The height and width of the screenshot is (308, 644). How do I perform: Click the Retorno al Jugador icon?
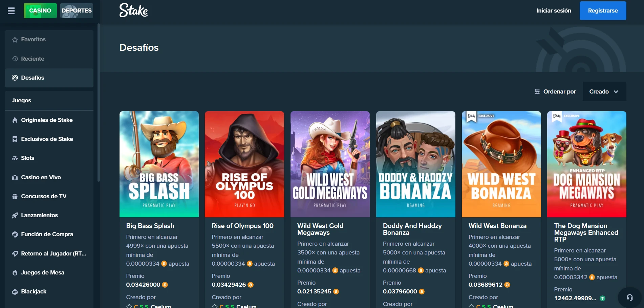pos(15,253)
